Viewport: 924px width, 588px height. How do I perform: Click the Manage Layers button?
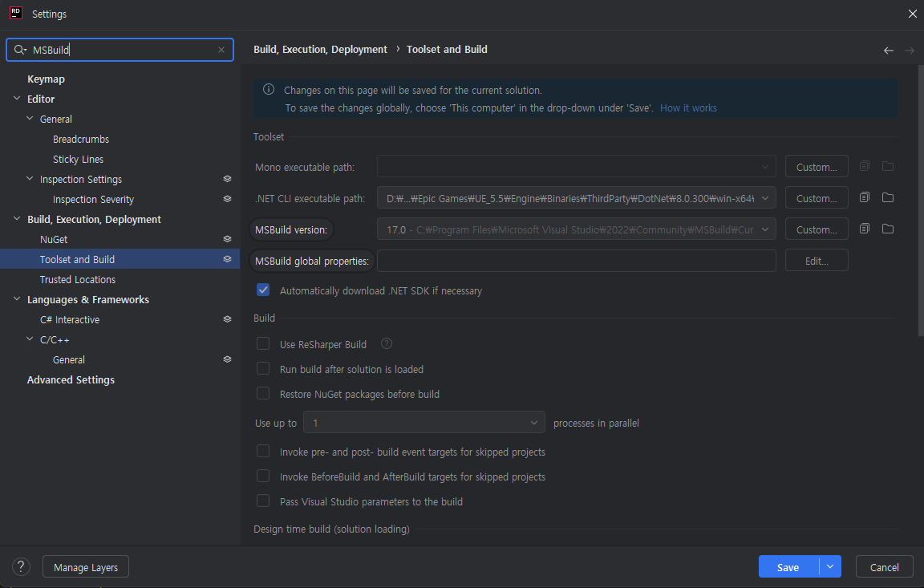86,567
